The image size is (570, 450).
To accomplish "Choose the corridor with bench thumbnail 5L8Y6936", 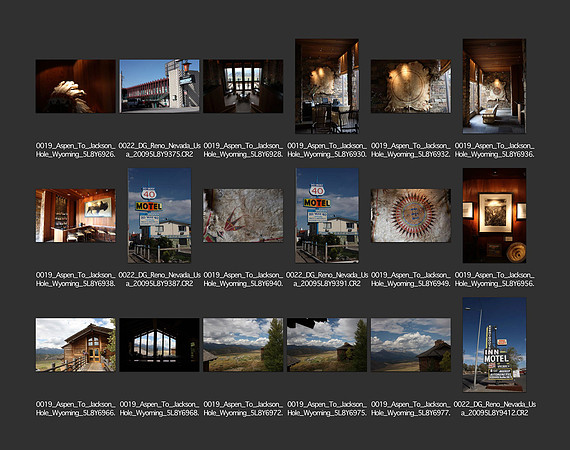I will 494,86.
